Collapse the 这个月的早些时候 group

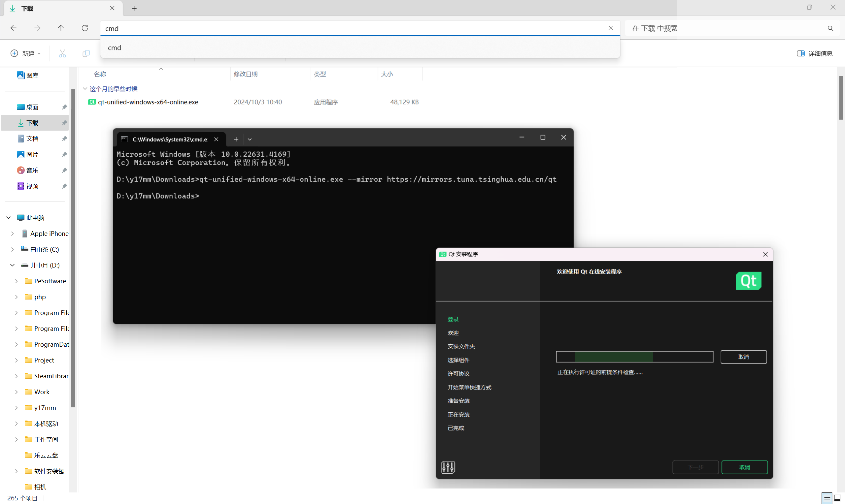(x=85, y=89)
